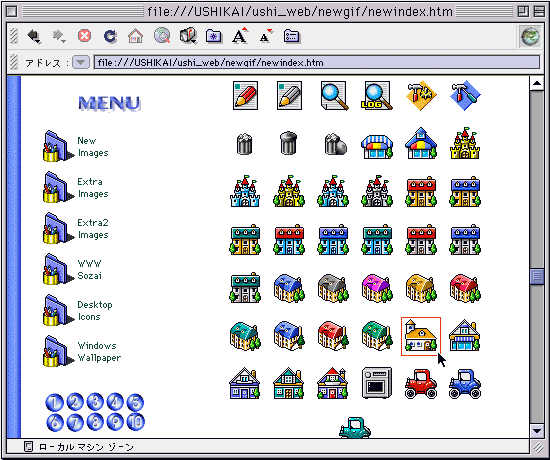Open the Preferences toolbar icon
Screen dimensions: 550x460
pyautogui.click(x=292, y=36)
